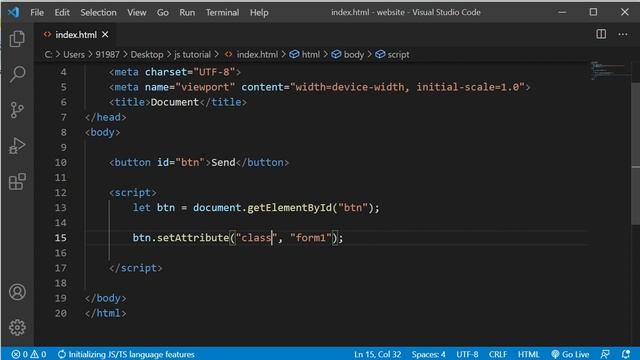Open the Source Control view

[17, 110]
